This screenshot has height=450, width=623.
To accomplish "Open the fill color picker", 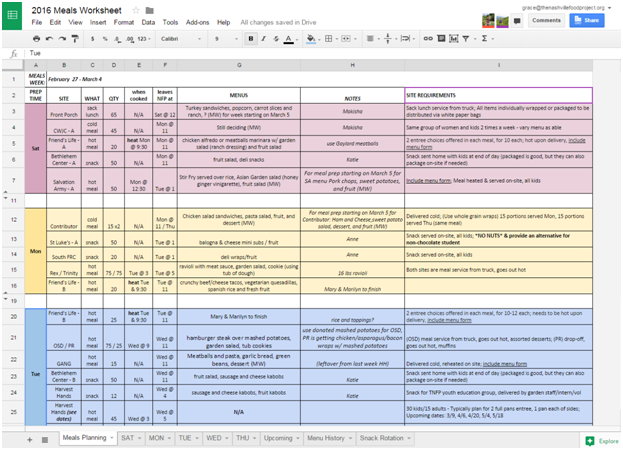I will (x=311, y=39).
